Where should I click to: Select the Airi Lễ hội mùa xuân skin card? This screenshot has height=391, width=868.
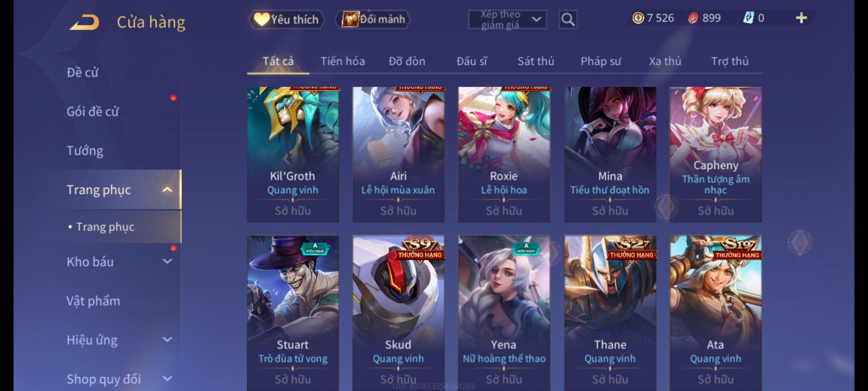click(398, 155)
